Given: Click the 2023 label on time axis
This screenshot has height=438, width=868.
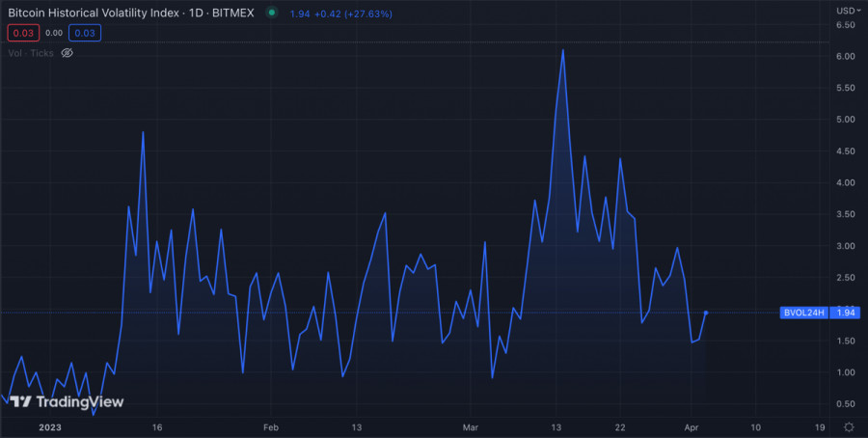Looking at the screenshot, I should pyautogui.click(x=48, y=426).
